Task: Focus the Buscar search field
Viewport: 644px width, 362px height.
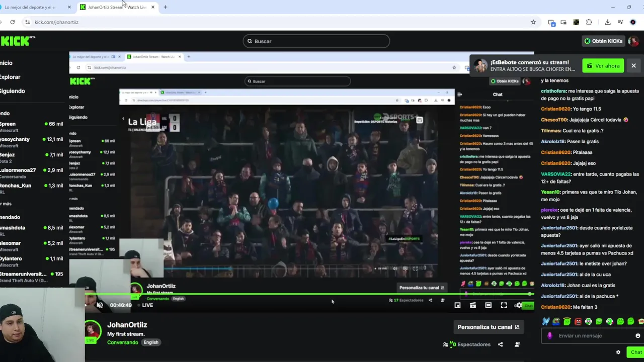Action: coord(316,41)
